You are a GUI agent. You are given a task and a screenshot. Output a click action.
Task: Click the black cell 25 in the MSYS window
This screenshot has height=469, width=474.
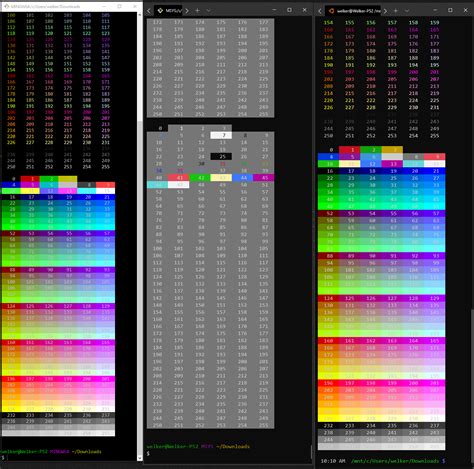(221, 157)
